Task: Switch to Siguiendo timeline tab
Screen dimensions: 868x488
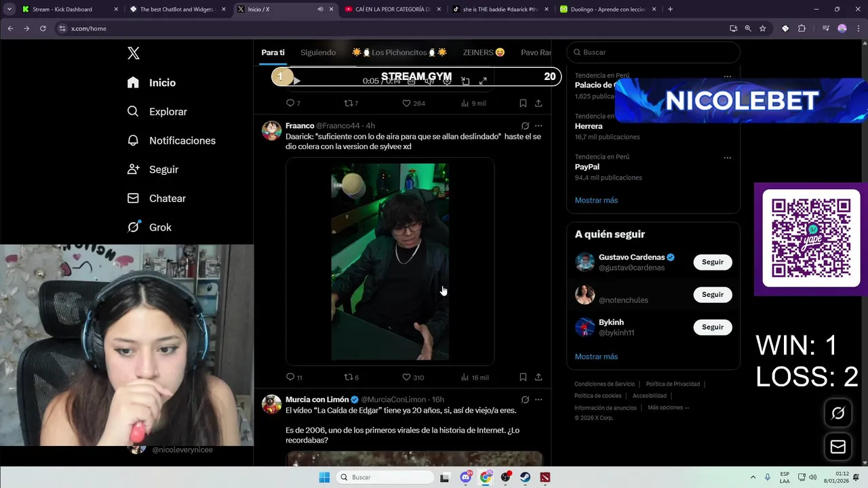Action: 318,52
